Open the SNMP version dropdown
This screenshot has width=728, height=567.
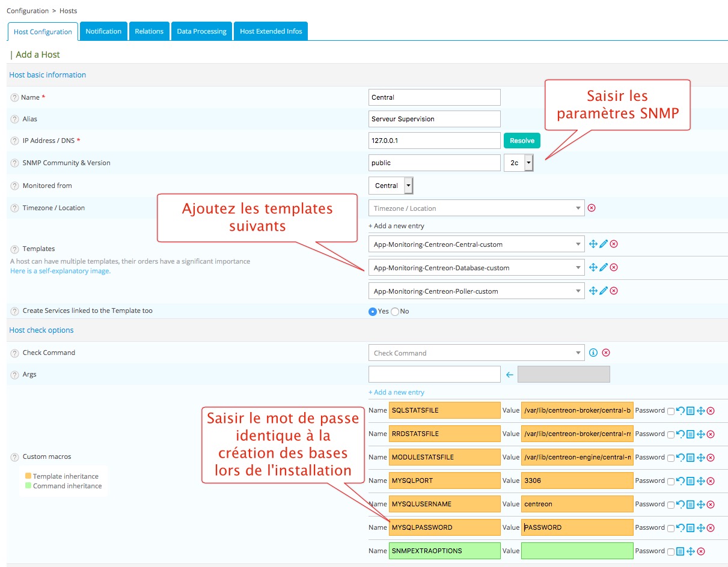pos(518,163)
